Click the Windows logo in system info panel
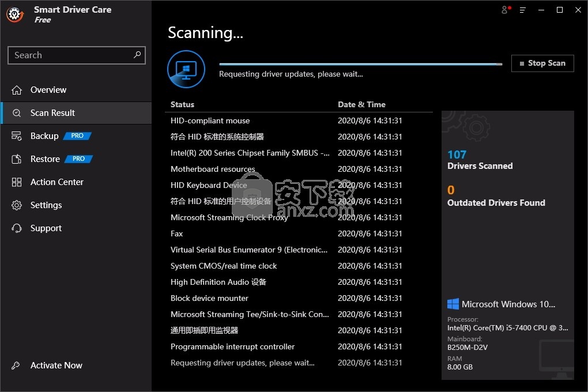 pos(453,304)
